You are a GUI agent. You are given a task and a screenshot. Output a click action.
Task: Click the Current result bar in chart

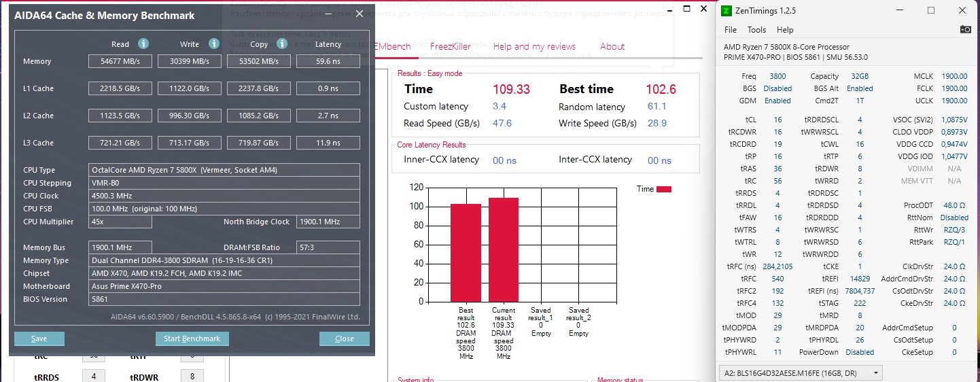(x=504, y=249)
